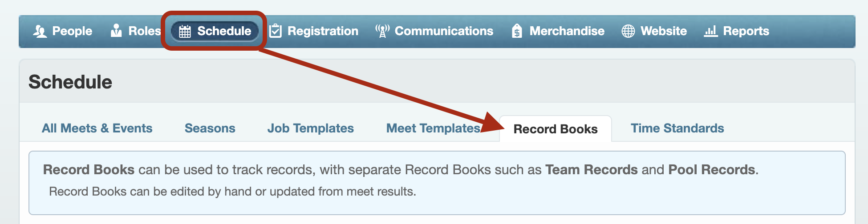Select the Record Books tab
The image size is (868, 224).
[x=556, y=129]
